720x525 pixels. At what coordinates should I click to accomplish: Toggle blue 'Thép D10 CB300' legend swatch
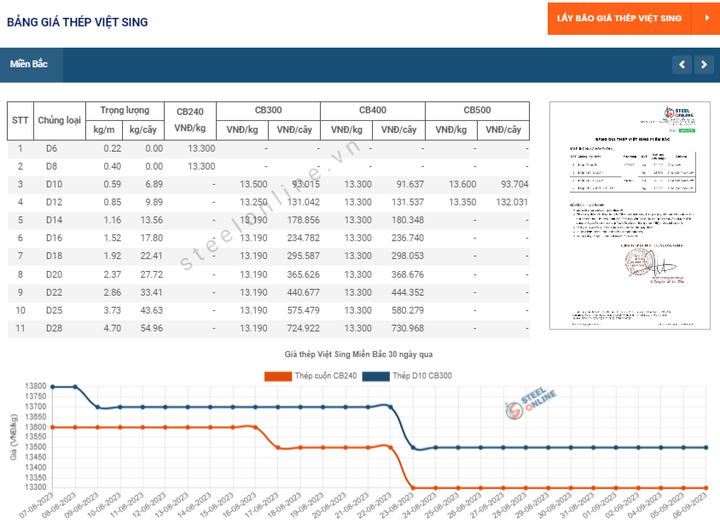(x=376, y=376)
